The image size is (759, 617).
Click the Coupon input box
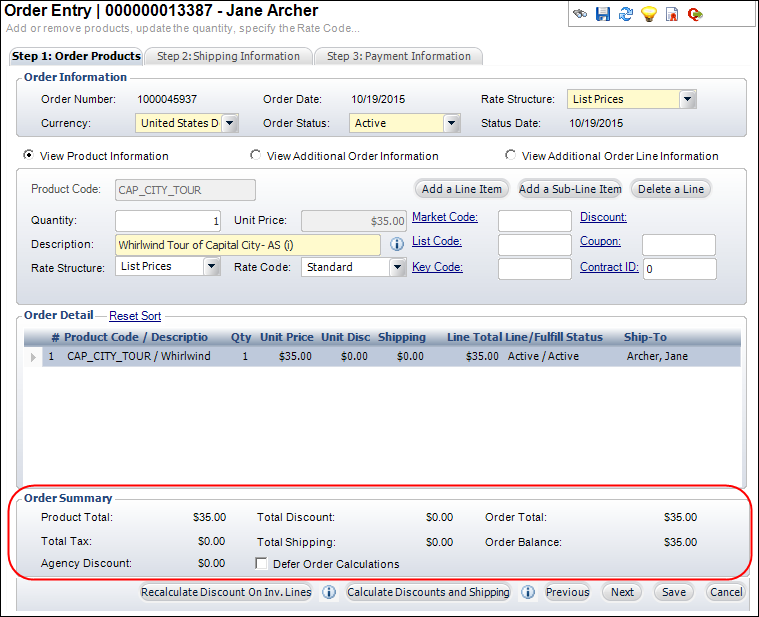pyautogui.click(x=679, y=245)
